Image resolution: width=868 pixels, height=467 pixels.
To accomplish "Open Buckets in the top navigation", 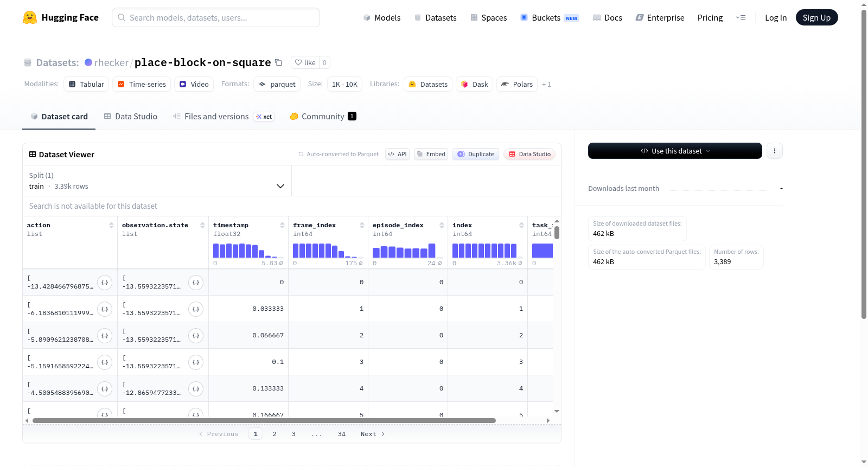I will [550, 17].
